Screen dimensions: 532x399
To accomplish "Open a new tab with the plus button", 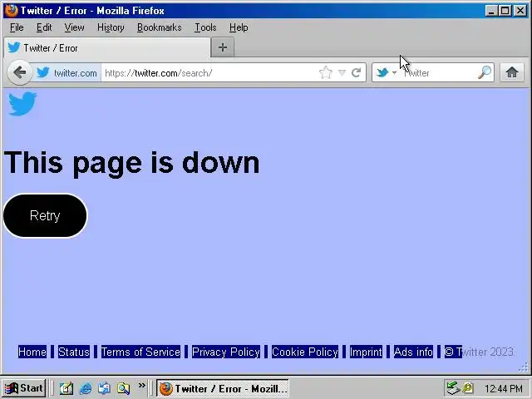I will (x=223, y=47).
